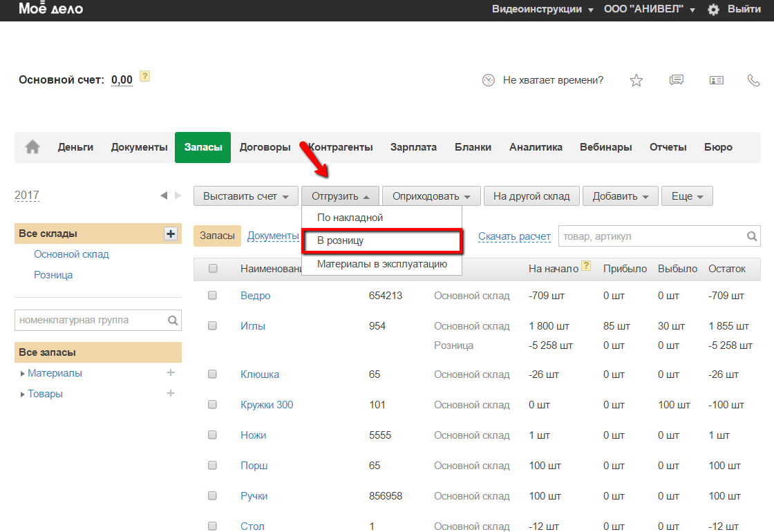Click the товар, артикул search field

(652, 236)
